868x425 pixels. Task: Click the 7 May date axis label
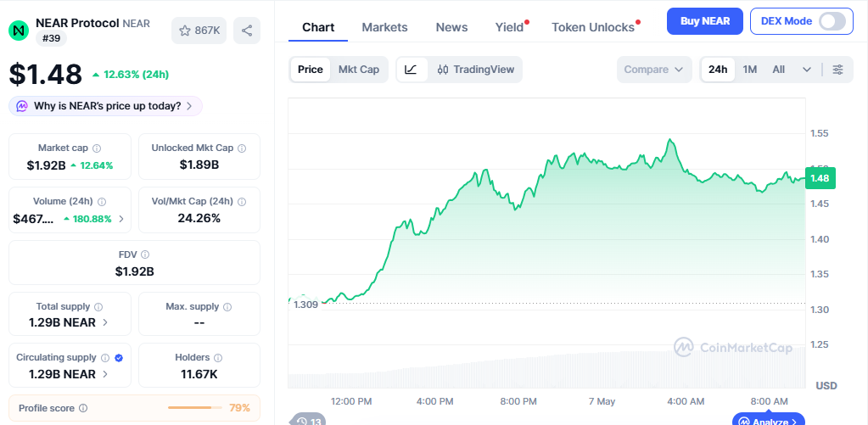(x=602, y=401)
